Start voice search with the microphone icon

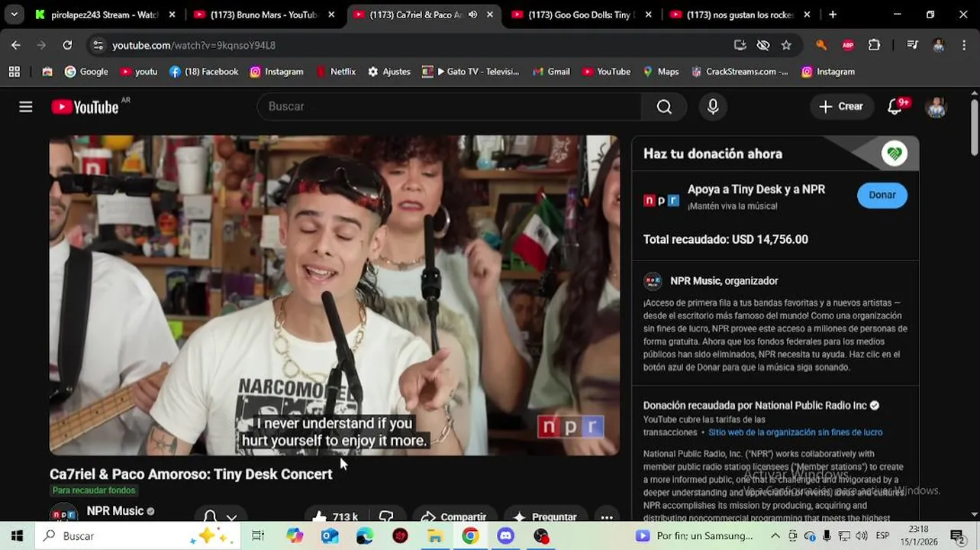[x=713, y=107]
